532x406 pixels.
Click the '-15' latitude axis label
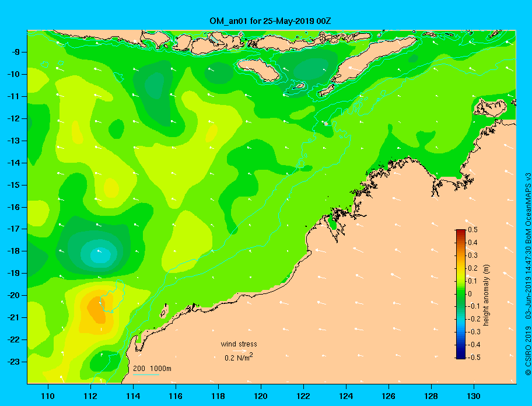[13, 185]
